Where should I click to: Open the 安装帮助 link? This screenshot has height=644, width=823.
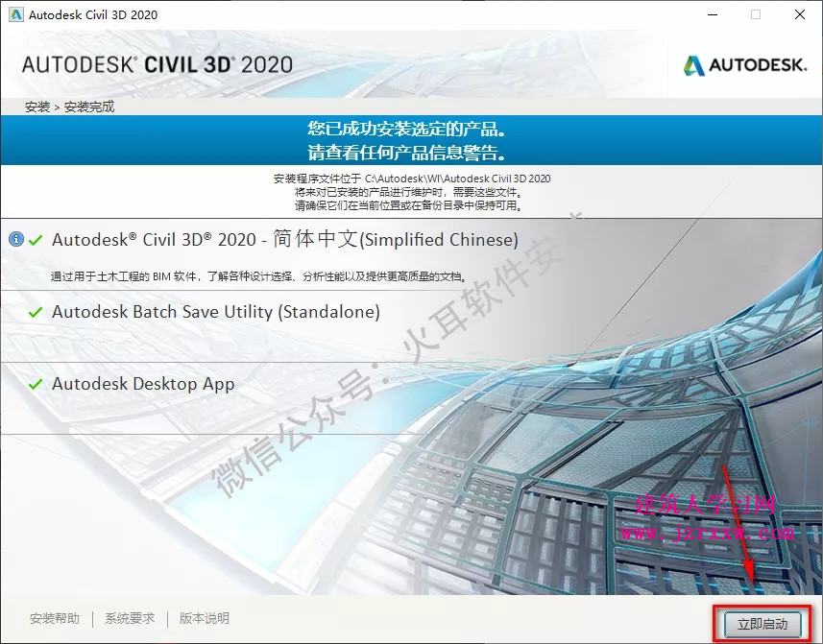pos(55,618)
